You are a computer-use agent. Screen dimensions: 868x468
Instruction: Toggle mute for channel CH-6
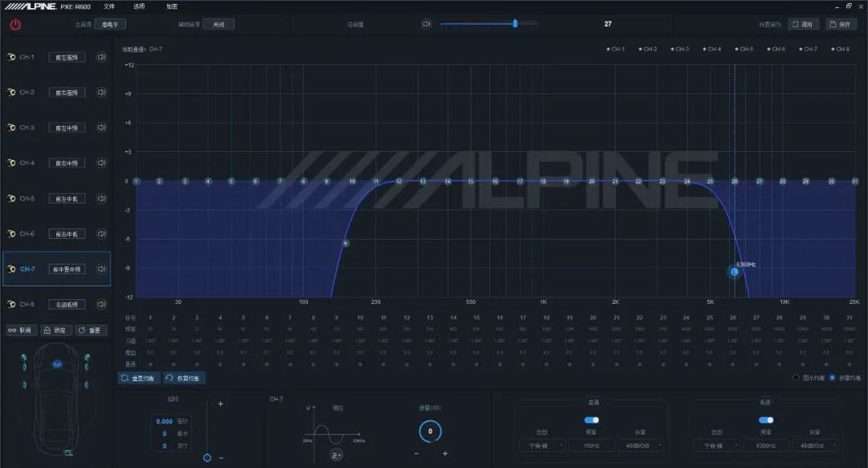101,234
